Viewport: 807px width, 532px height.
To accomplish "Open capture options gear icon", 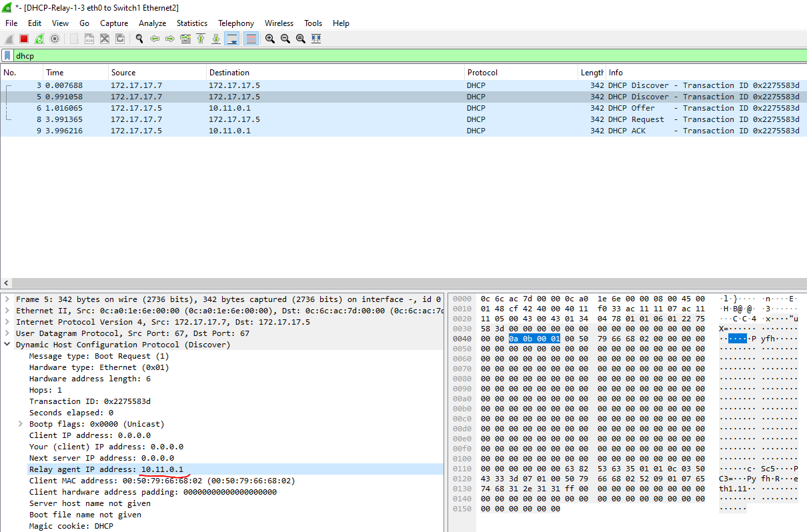I will [x=55, y=39].
